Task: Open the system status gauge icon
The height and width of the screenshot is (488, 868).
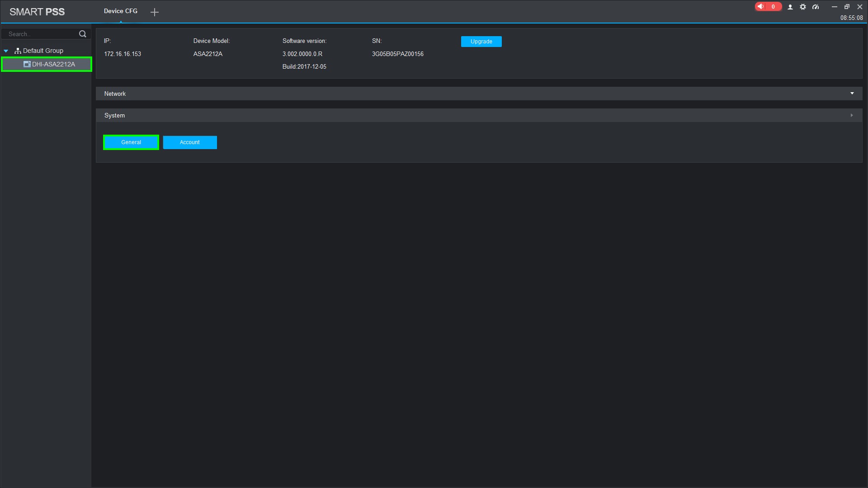Action: pyautogui.click(x=816, y=7)
